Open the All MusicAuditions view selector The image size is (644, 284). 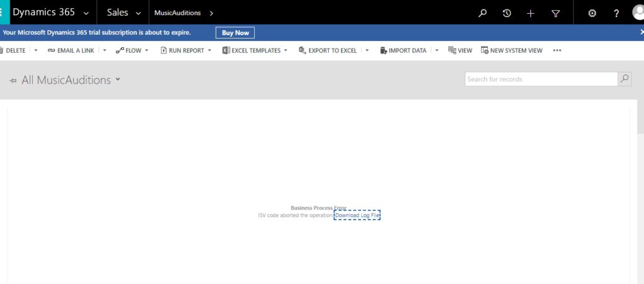(x=118, y=79)
